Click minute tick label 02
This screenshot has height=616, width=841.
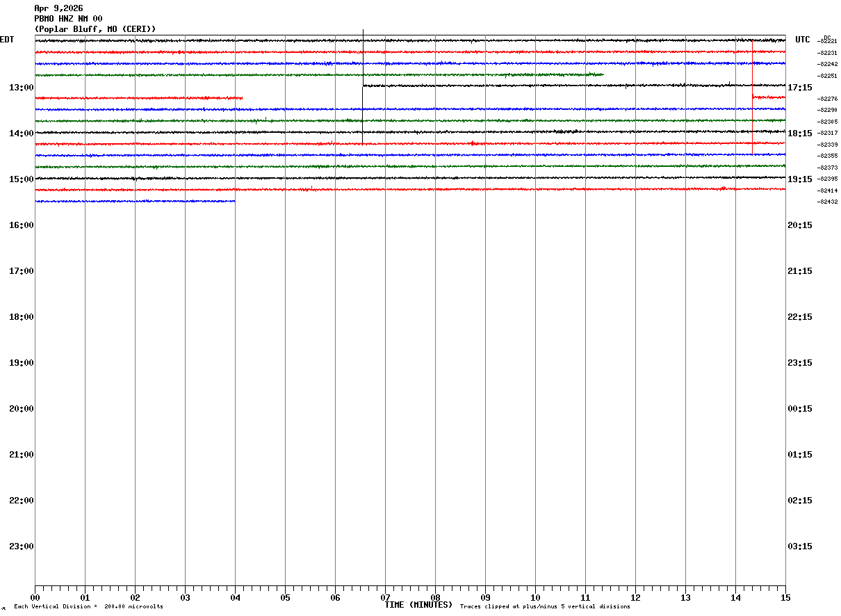click(135, 598)
